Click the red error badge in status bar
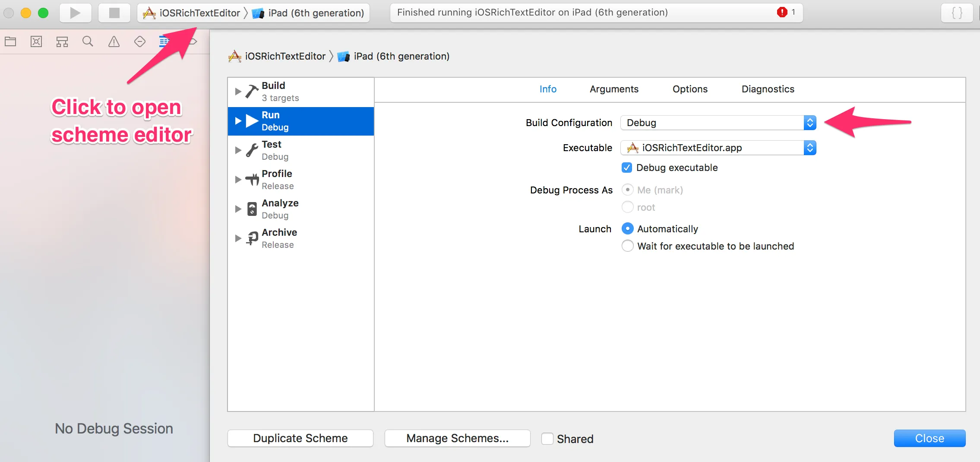The width and height of the screenshot is (980, 462). click(782, 12)
